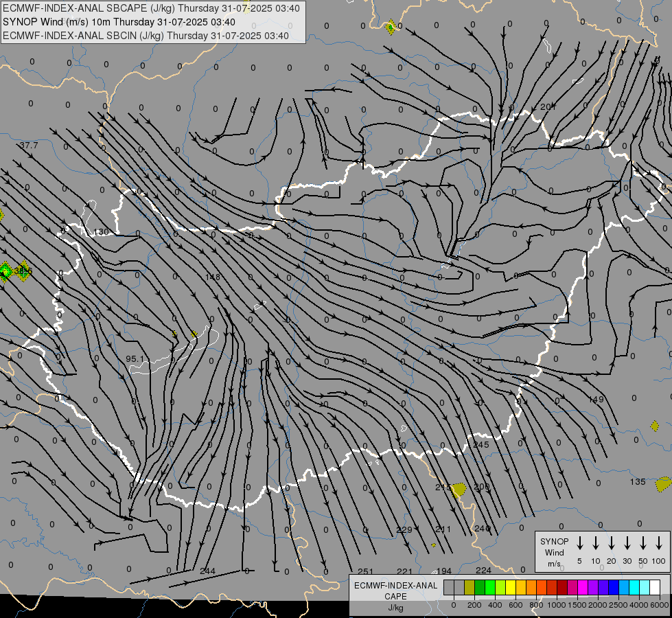This screenshot has width=672, height=618.
Task: Click the wind arrow above the 100 label
Action: click(x=659, y=543)
